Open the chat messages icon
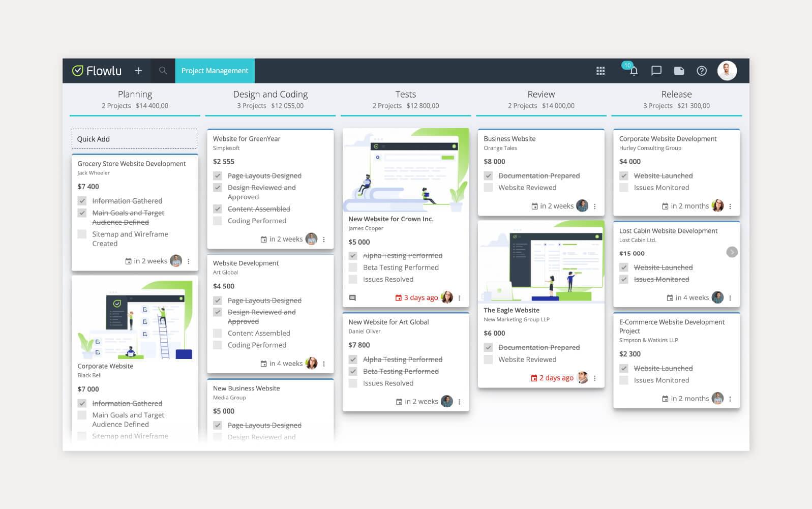812x509 pixels. click(656, 71)
